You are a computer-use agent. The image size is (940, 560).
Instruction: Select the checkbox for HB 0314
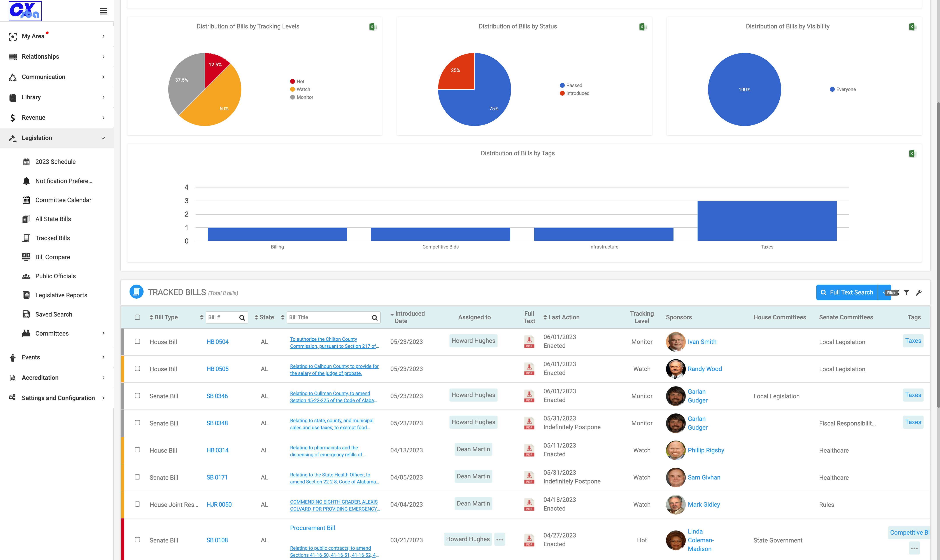[137, 450]
